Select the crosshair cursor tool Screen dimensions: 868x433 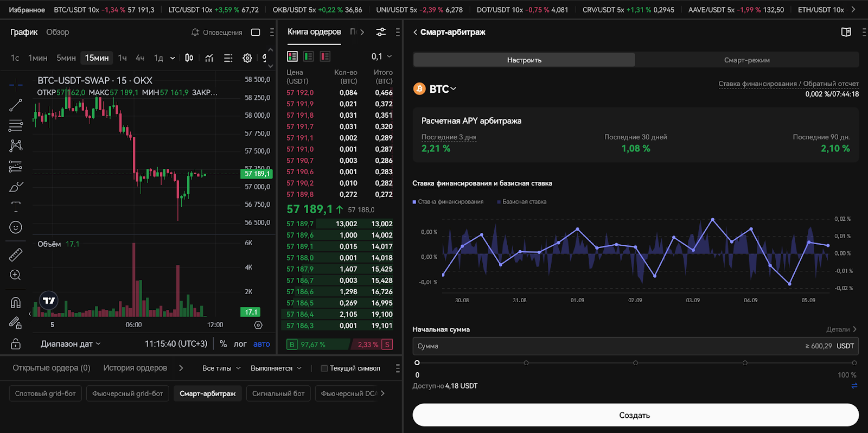tap(16, 84)
